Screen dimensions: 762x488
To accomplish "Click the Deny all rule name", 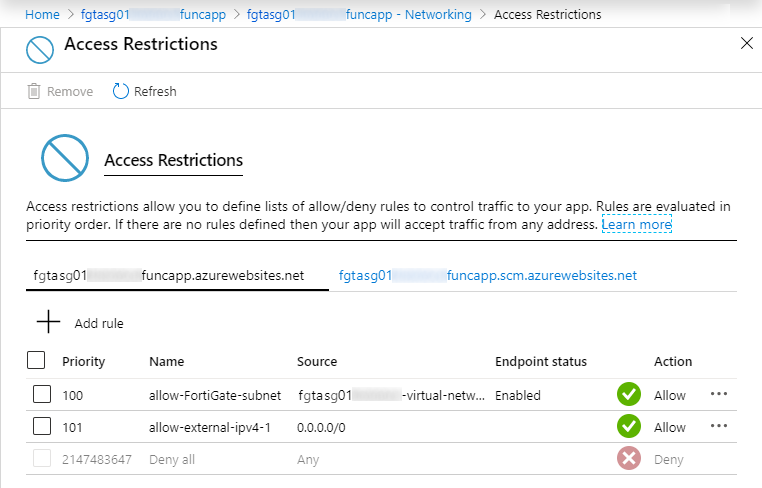I will coord(172,459).
